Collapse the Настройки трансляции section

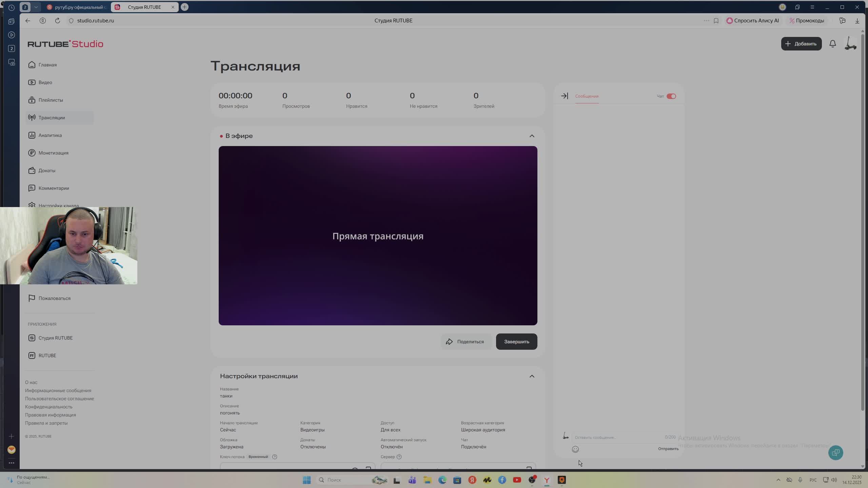coord(531,376)
